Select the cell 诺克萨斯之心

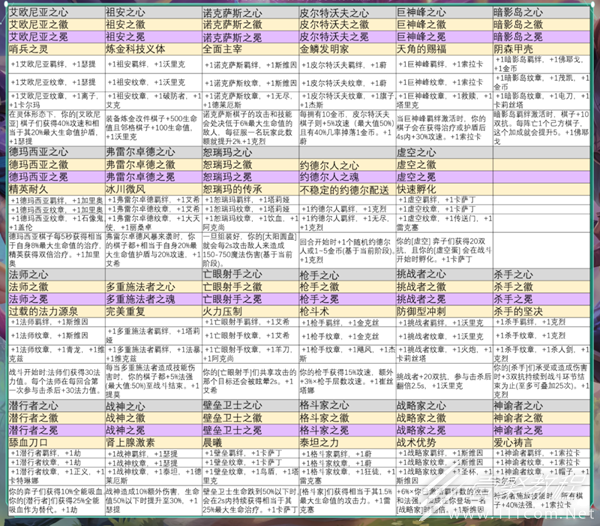click(250, 13)
